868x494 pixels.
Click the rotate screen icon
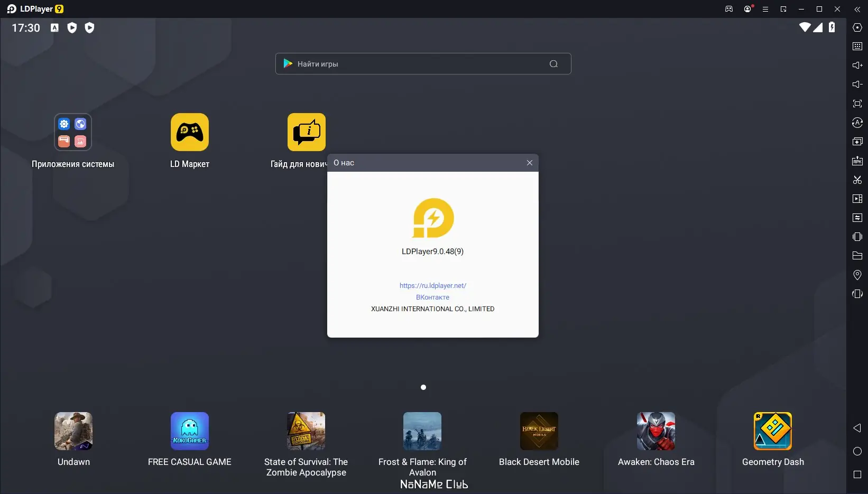pos(857,294)
